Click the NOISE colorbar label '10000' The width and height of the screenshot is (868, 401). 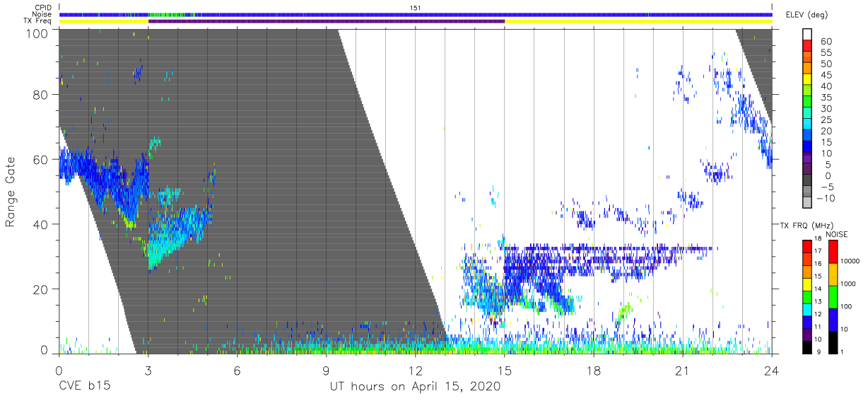coord(850,261)
